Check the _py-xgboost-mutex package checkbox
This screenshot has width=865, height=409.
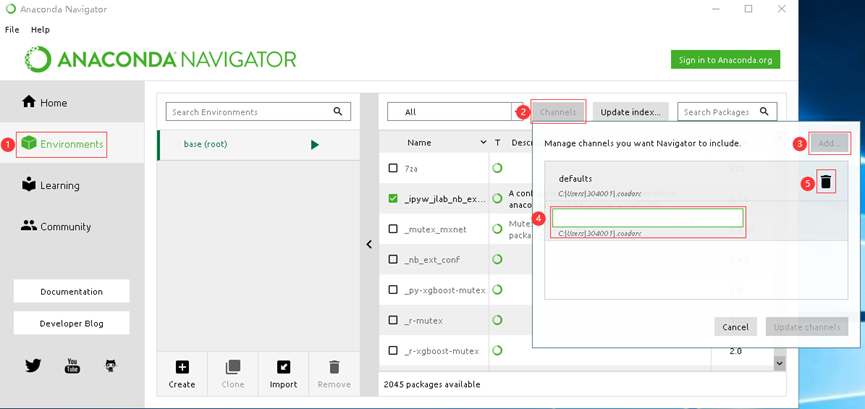[393, 290]
